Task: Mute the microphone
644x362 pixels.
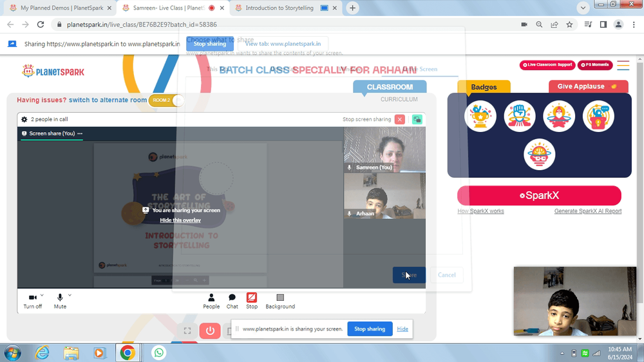Action: point(60,301)
